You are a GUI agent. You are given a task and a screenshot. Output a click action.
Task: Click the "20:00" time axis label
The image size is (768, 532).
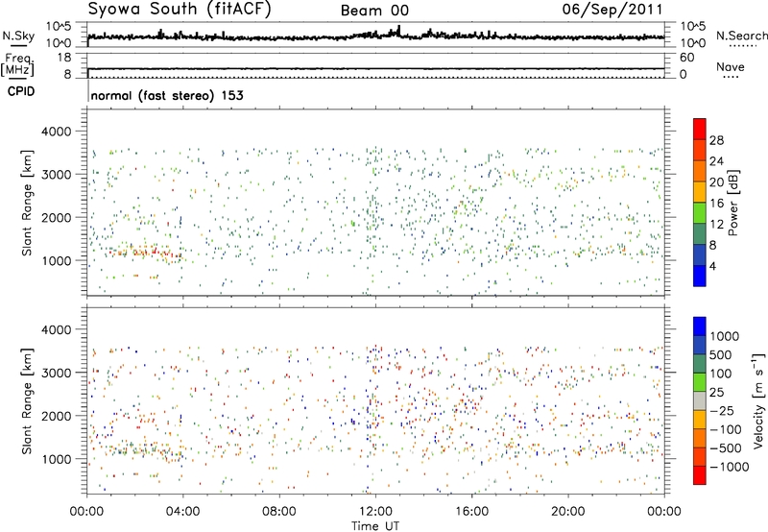(x=567, y=512)
